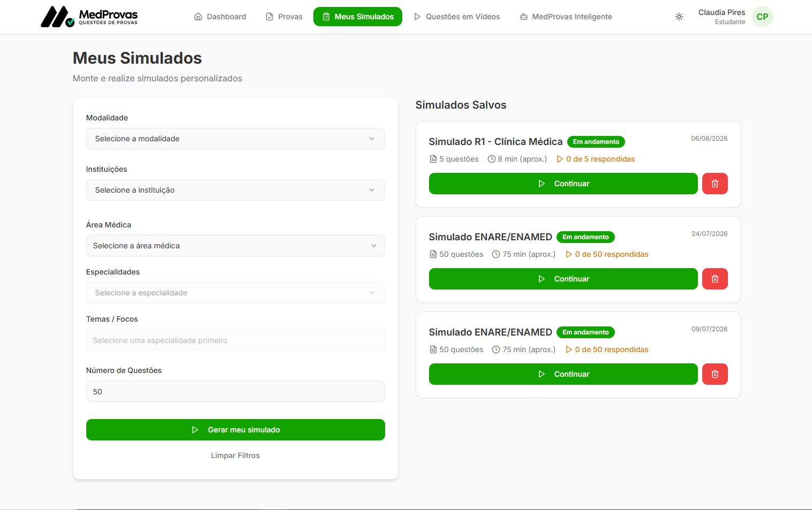
Task: Click the play icon beside Questões em Vídeos
Action: [417, 17]
